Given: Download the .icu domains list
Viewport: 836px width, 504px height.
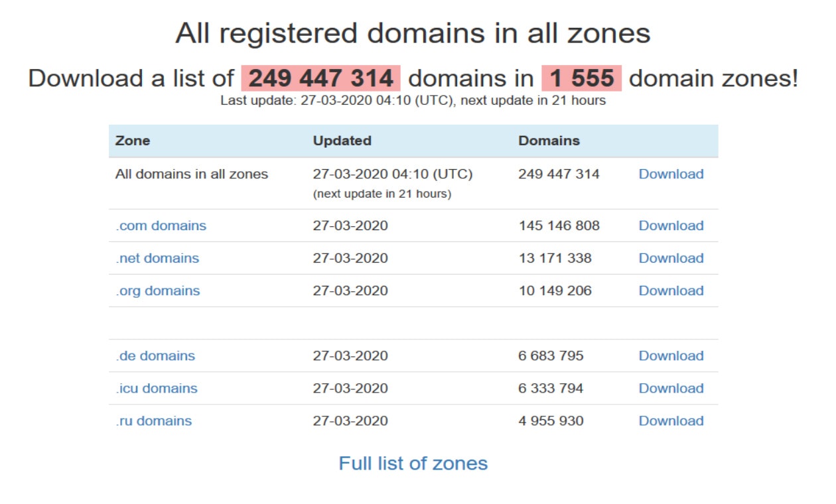Looking at the screenshot, I should (x=671, y=388).
